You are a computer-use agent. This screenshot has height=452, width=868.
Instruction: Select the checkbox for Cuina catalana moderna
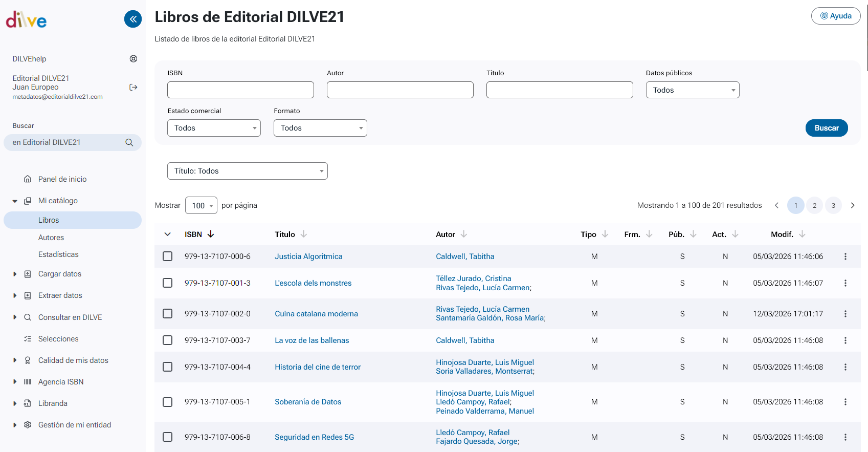click(x=167, y=314)
